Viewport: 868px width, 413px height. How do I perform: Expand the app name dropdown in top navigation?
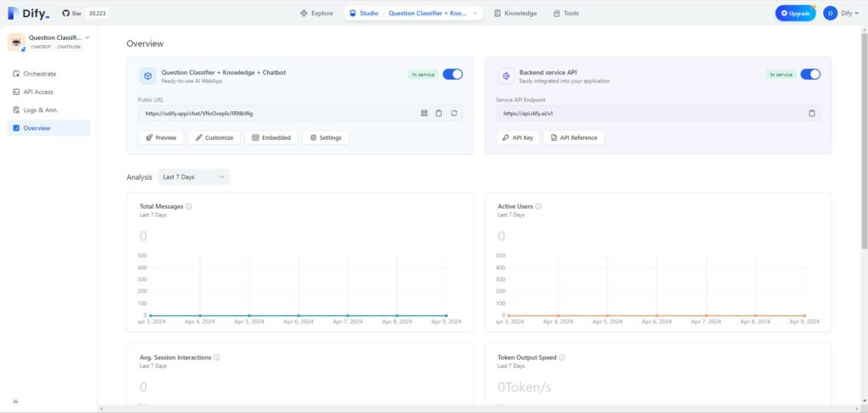(475, 14)
